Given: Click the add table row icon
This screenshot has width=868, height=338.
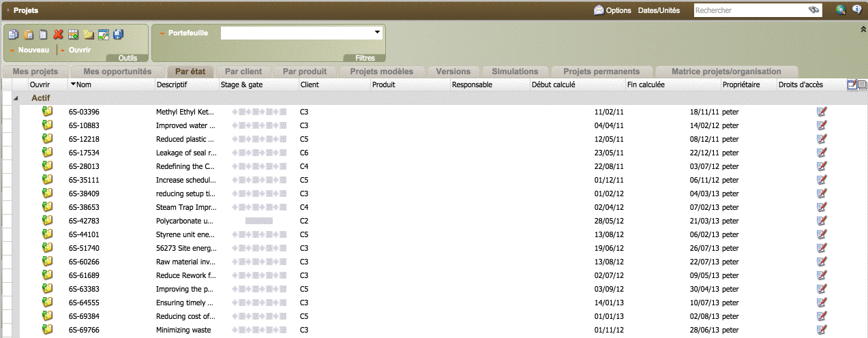Looking at the screenshot, I should pyautogui.click(x=73, y=35).
